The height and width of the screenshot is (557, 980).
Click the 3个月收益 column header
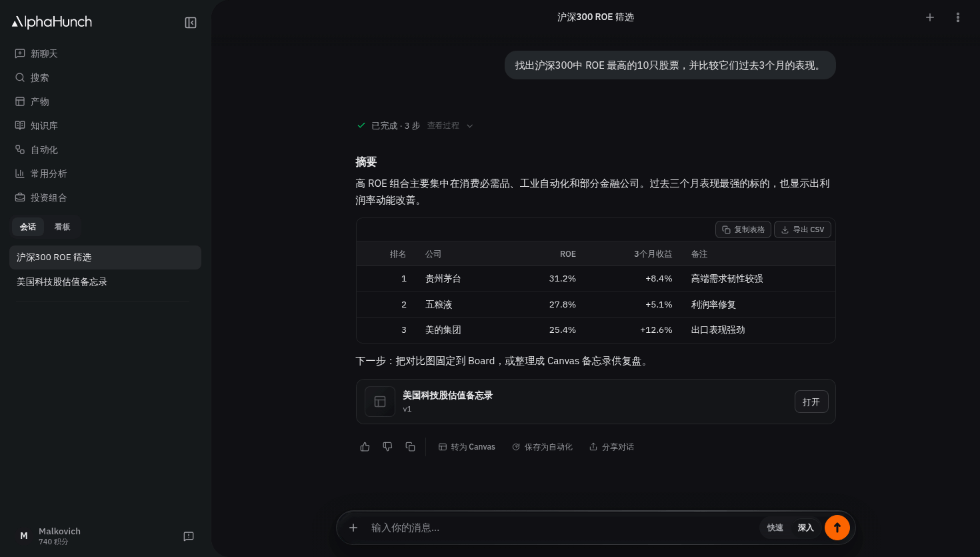point(653,254)
